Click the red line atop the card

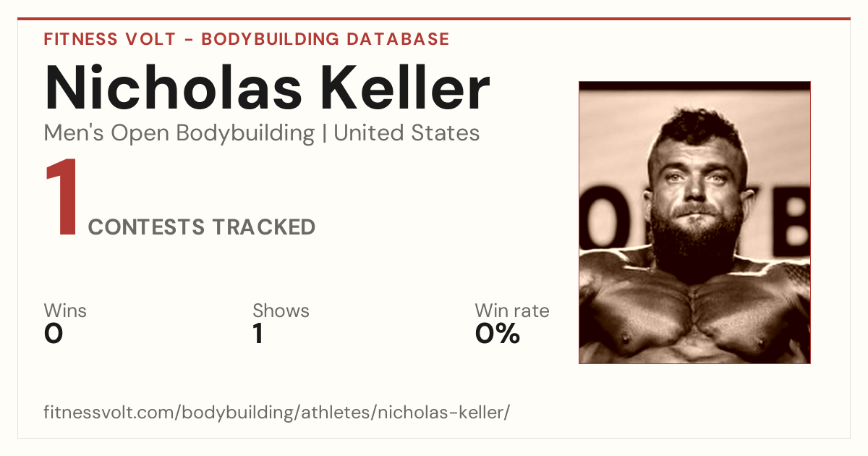pos(434,19)
